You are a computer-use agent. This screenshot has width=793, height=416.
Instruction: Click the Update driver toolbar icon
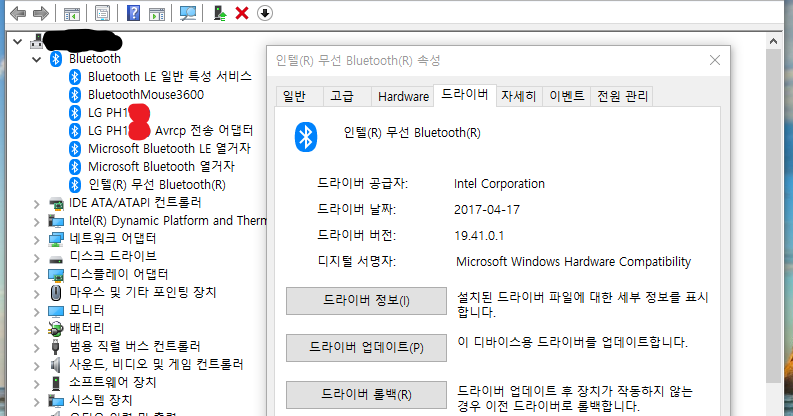[220, 13]
